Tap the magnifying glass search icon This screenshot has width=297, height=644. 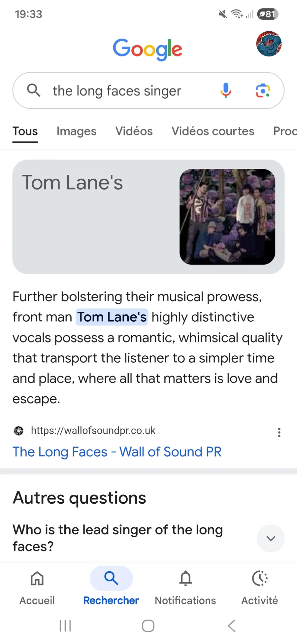(x=34, y=90)
